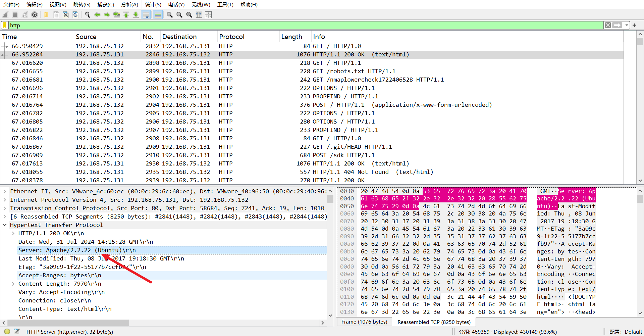Image resolution: width=644 pixels, height=336 pixels.
Task: Clear the display filter with the X button
Action: click(x=608, y=25)
